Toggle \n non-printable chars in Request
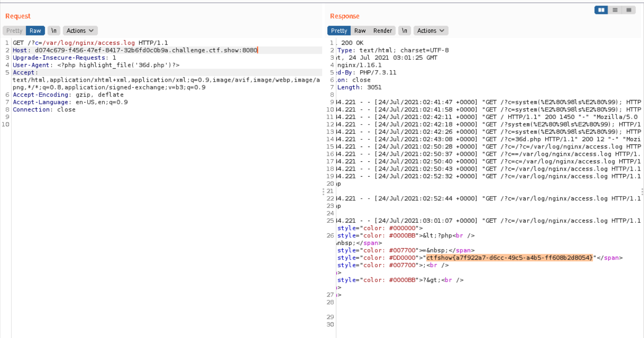The height and width of the screenshot is (338, 644). coord(54,30)
